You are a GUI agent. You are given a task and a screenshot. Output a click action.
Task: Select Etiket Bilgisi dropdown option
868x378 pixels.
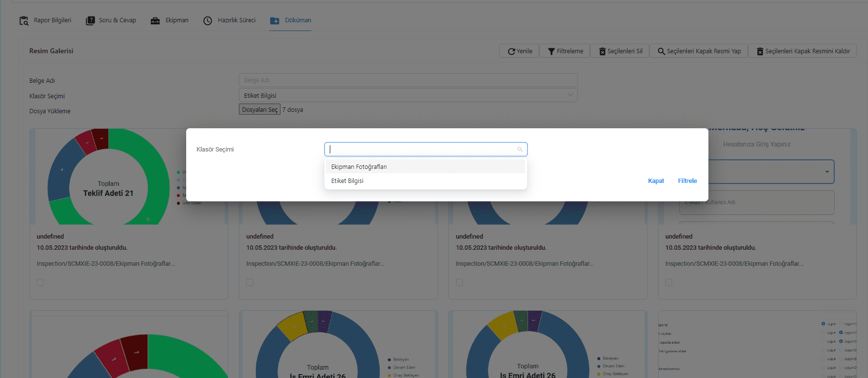click(426, 181)
